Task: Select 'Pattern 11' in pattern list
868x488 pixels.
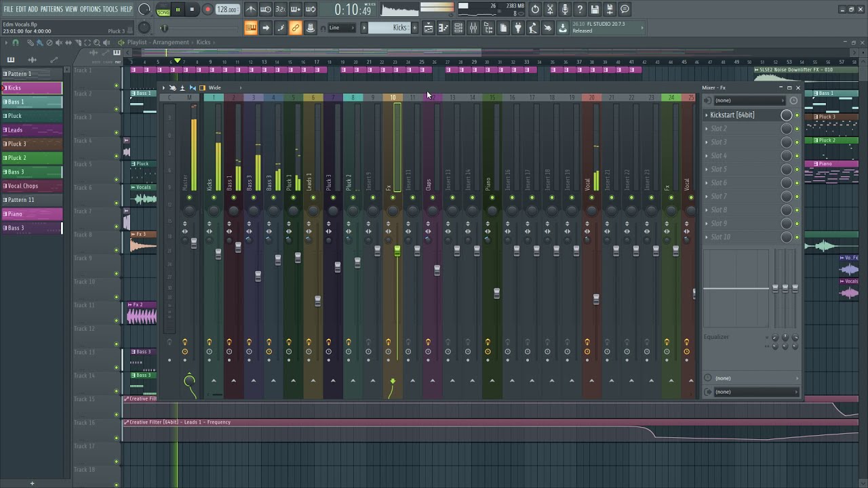Action: (32, 200)
